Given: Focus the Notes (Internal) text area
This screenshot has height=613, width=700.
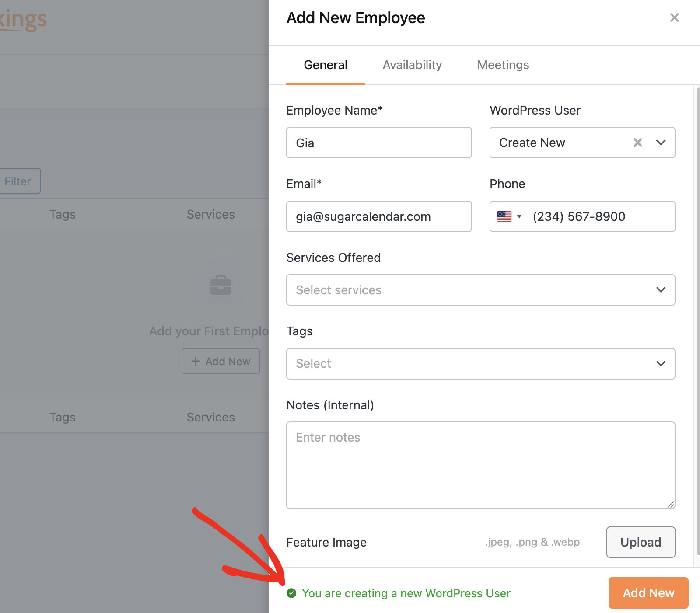Looking at the screenshot, I should (480, 465).
